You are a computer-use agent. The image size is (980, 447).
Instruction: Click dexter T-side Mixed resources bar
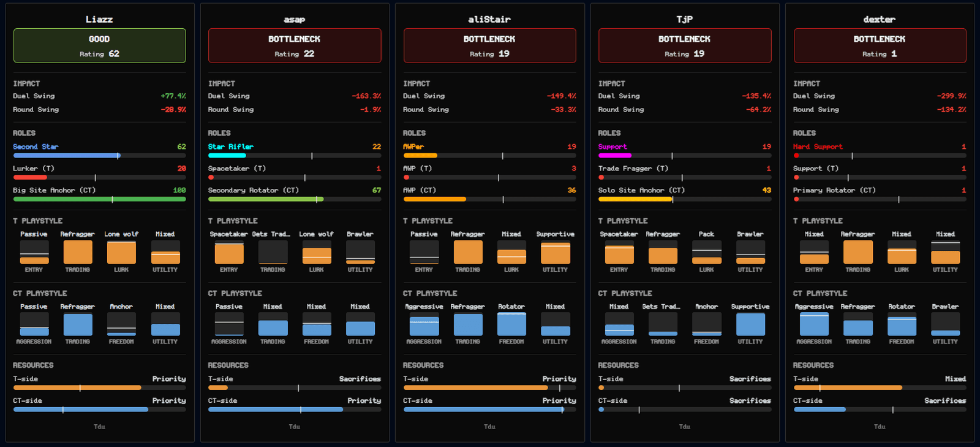click(880, 388)
